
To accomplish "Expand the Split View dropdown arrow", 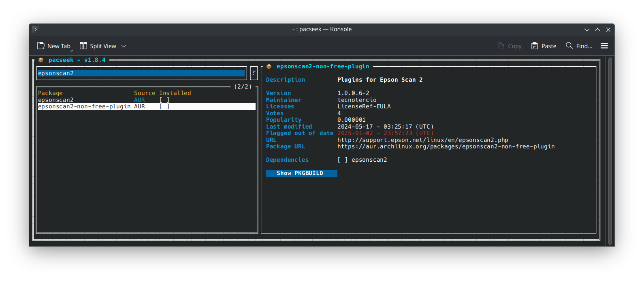I will tap(124, 46).
